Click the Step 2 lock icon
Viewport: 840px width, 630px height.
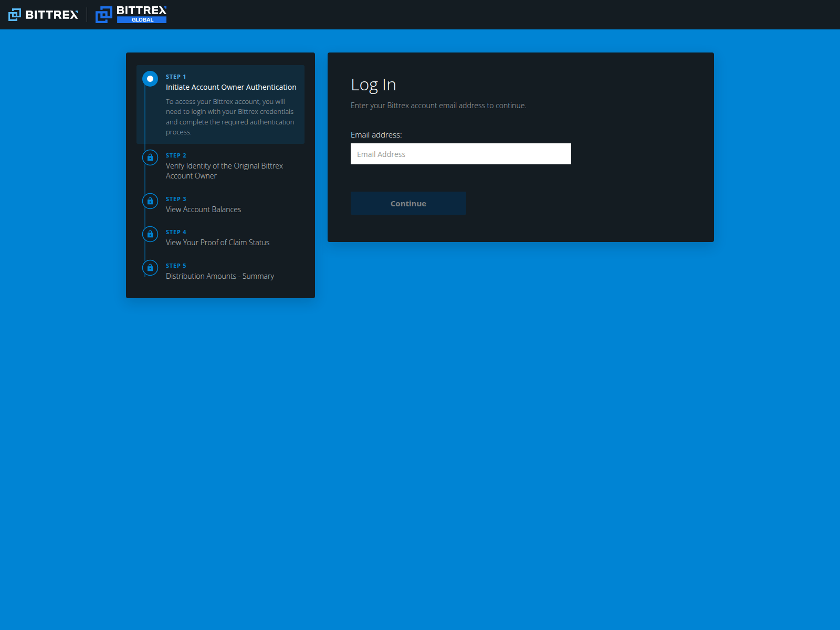point(150,157)
